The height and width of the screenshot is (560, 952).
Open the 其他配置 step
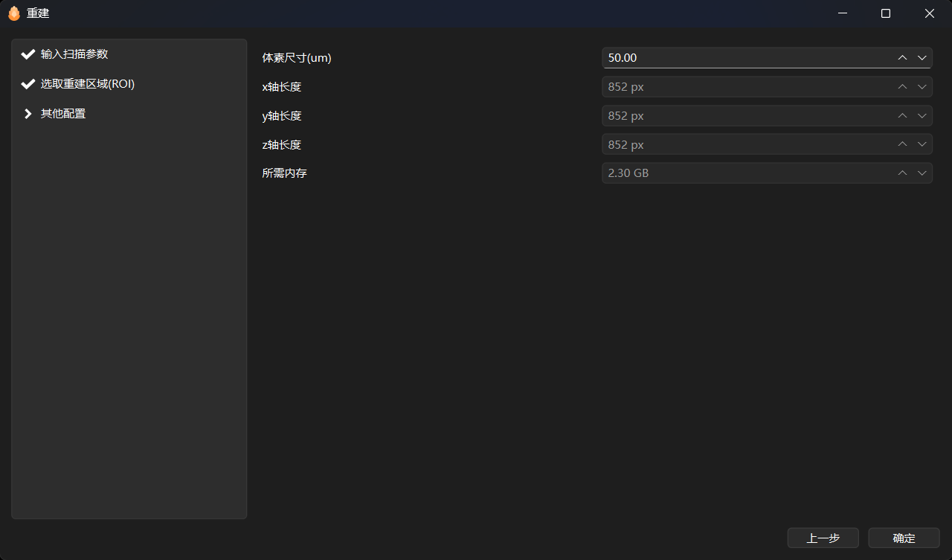[x=63, y=114]
